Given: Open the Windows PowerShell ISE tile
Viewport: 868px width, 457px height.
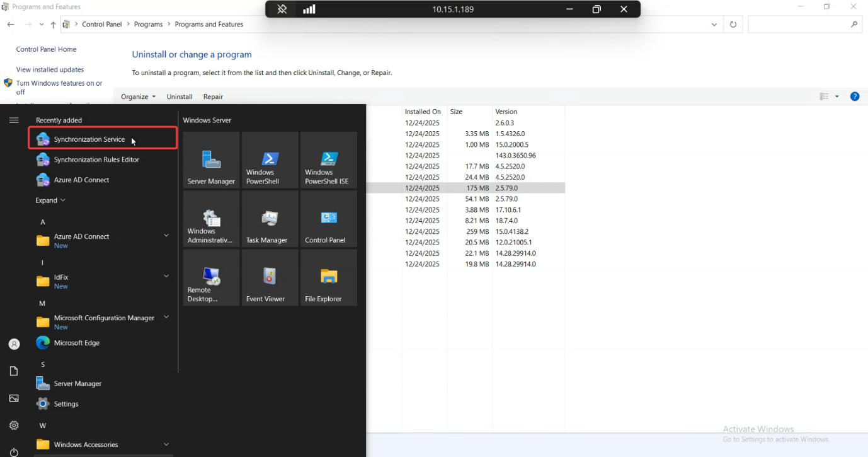Looking at the screenshot, I should pyautogui.click(x=328, y=160).
